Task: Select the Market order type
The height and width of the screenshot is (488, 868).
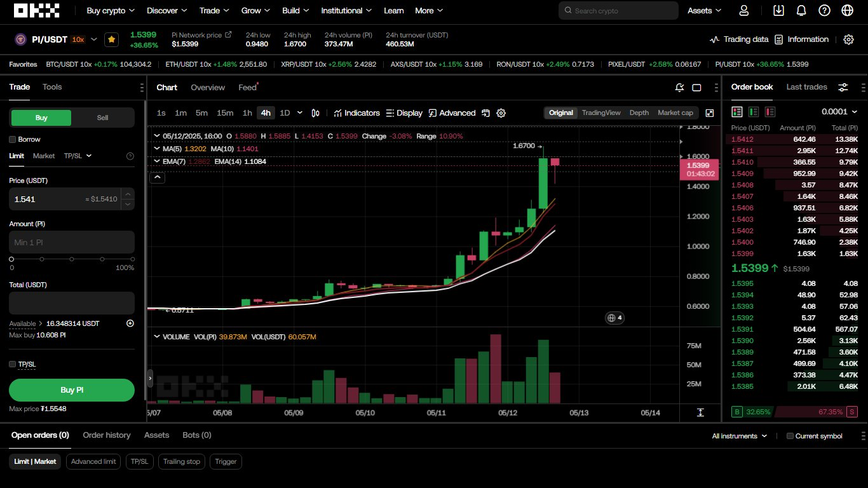Action: point(44,156)
